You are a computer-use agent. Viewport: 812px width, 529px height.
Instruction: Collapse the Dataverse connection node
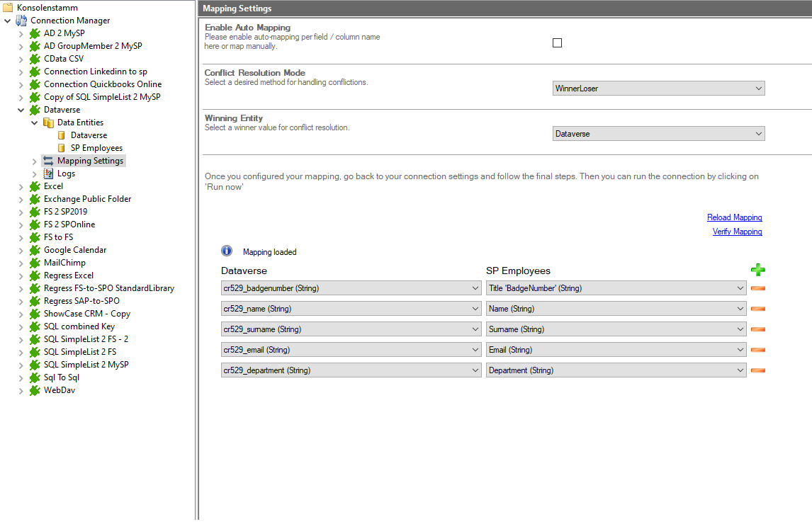click(x=21, y=110)
